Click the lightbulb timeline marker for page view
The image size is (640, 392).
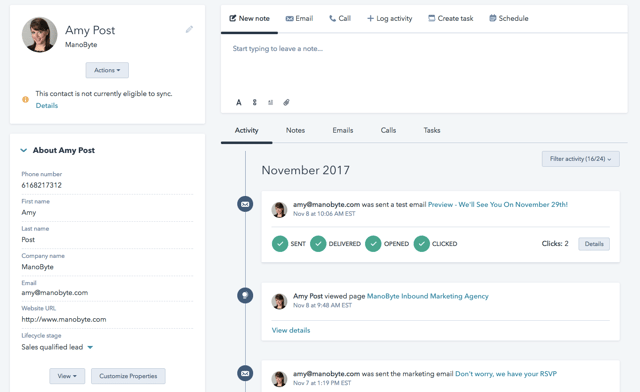click(x=245, y=295)
